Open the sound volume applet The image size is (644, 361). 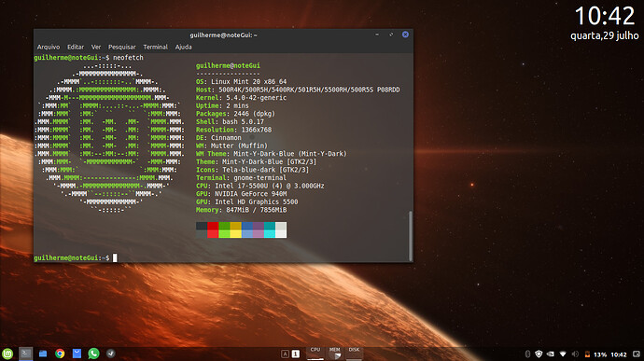(575, 354)
